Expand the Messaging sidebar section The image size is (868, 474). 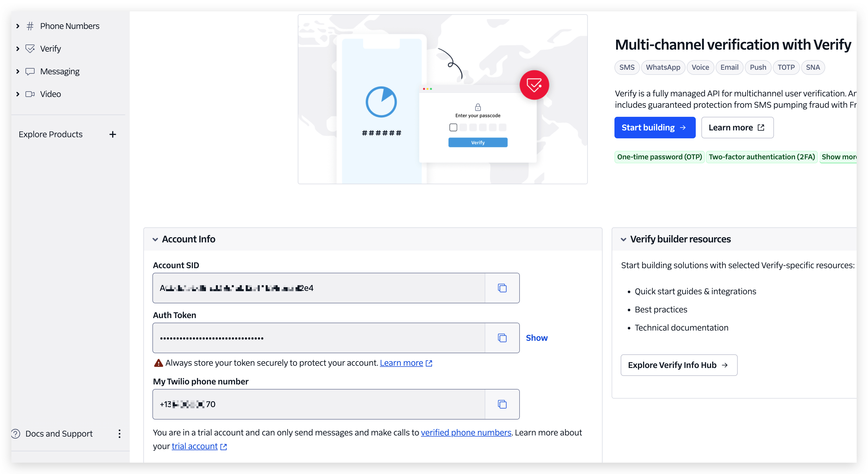click(18, 71)
